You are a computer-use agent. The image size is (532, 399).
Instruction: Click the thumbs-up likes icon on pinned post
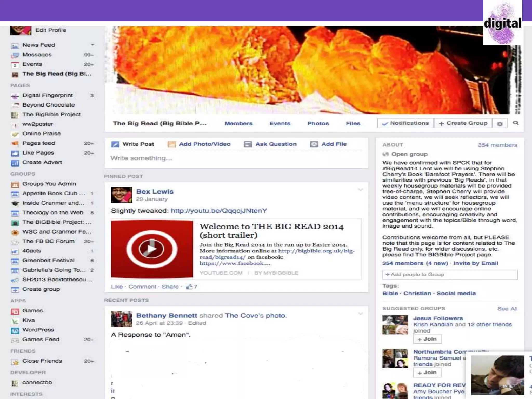pyautogui.click(x=189, y=287)
